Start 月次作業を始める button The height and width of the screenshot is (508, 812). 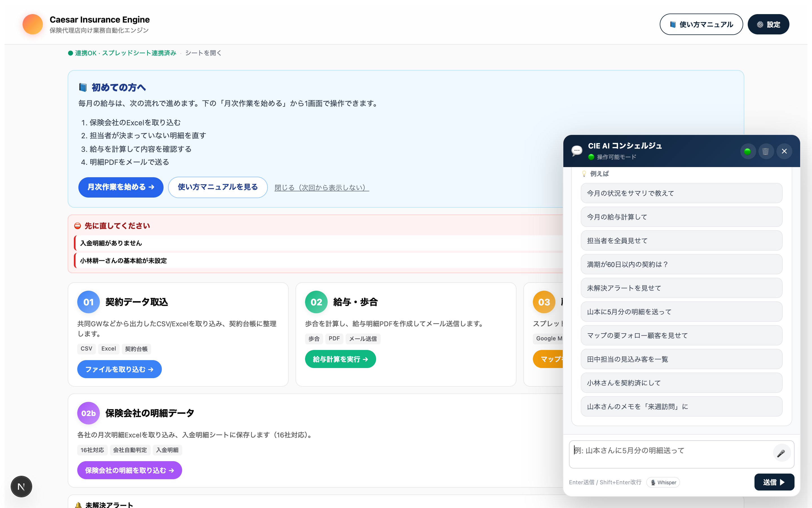click(121, 187)
